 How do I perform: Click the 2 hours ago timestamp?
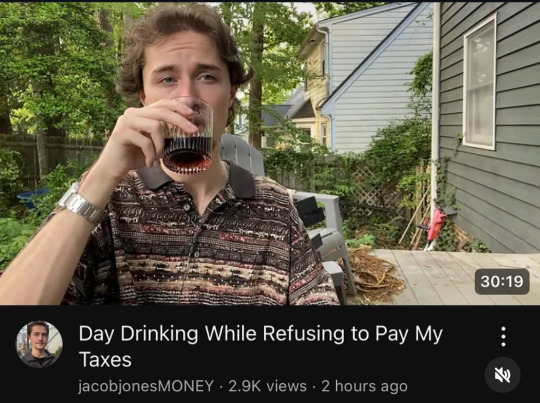click(x=364, y=386)
